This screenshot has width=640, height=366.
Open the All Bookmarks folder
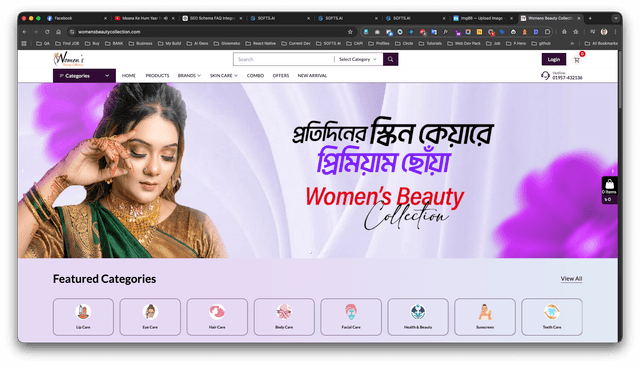coord(601,43)
